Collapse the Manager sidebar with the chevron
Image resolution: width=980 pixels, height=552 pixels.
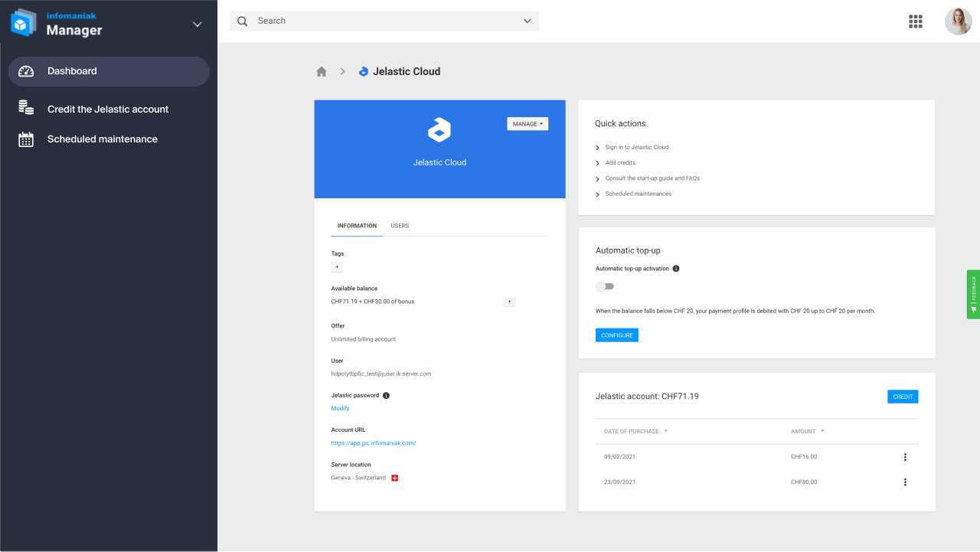coord(197,24)
